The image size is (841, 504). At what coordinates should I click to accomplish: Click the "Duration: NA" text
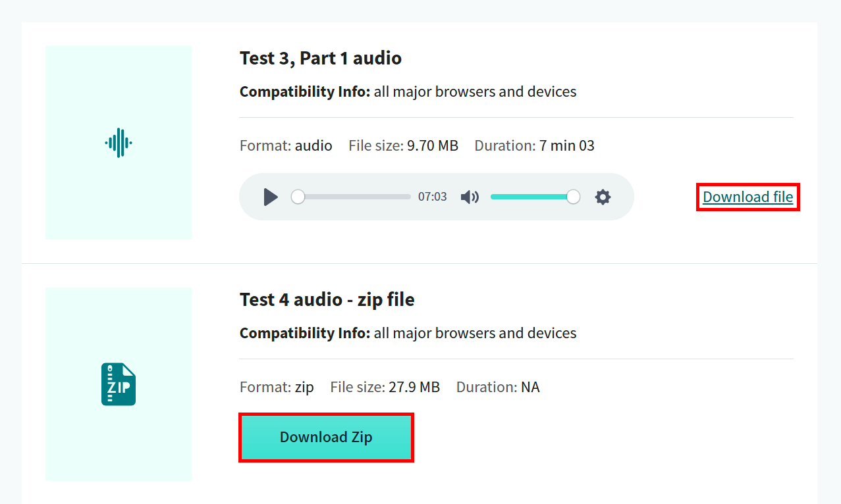tap(498, 387)
